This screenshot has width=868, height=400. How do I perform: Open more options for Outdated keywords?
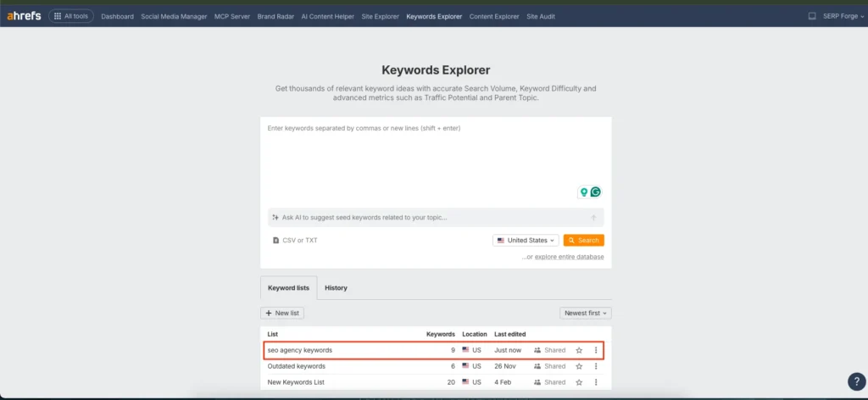pyautogui.click(x=596, y=366)
